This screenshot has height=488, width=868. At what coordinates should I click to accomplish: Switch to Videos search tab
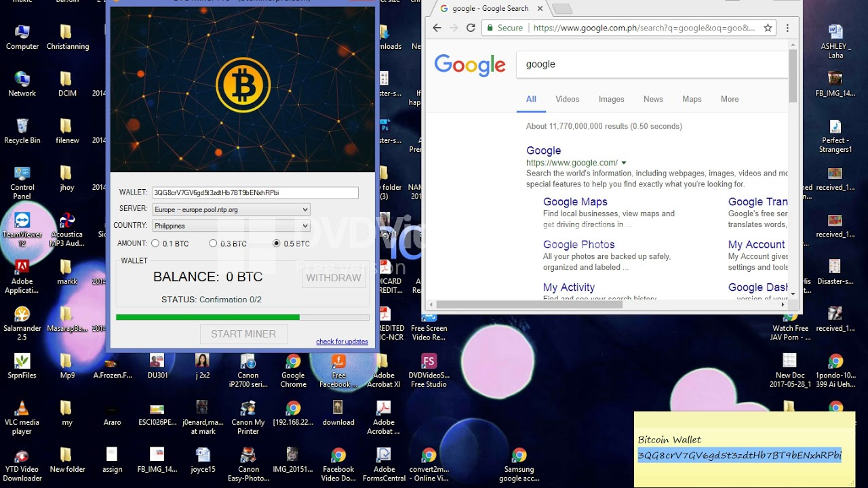click(x=568, y=99)
